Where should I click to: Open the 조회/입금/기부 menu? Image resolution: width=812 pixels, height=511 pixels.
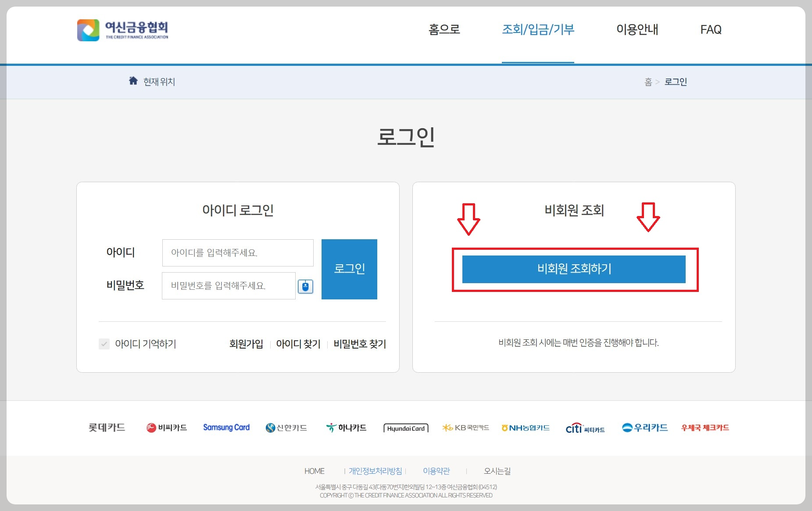click(x=538, y=29)
